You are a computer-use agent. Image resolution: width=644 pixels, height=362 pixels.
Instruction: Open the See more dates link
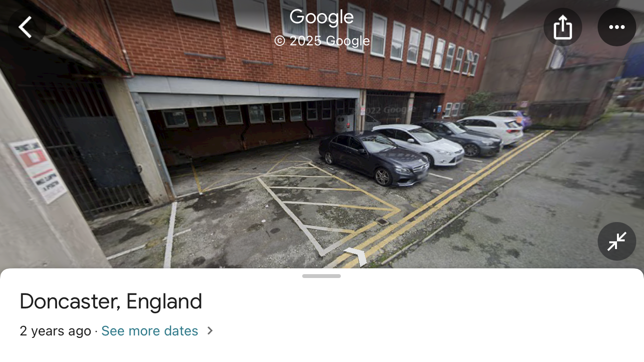(x=150, y=331)
